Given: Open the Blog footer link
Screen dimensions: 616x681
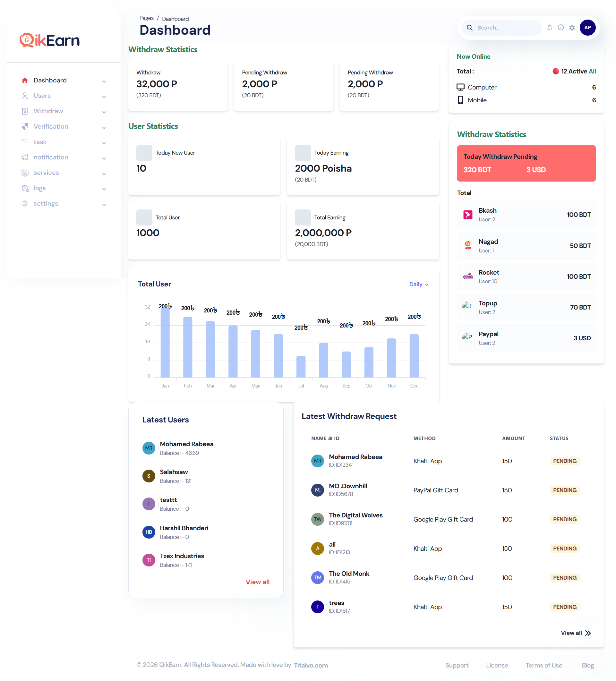Looking at the screenshot, I should tap(588, 666).
